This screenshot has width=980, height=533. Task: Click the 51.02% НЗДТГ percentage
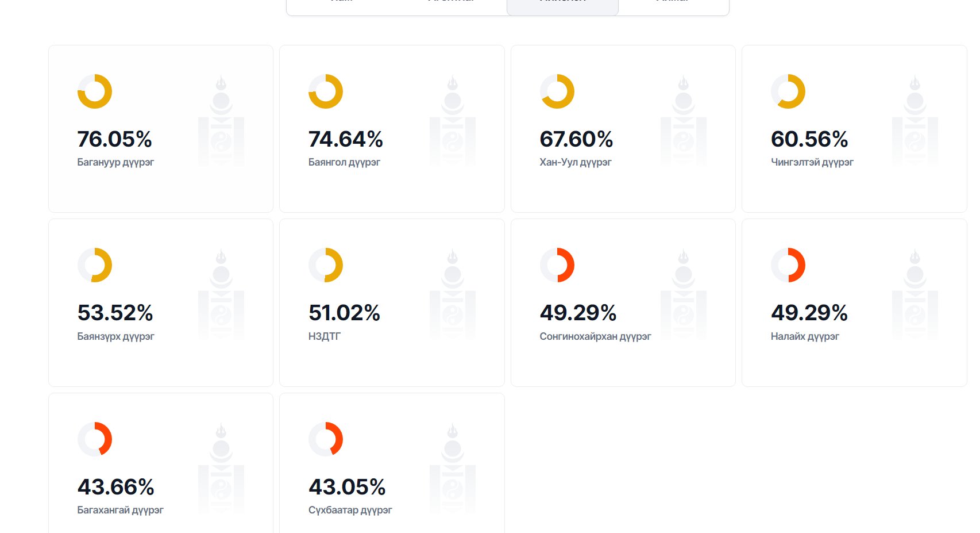click(344, 313)
